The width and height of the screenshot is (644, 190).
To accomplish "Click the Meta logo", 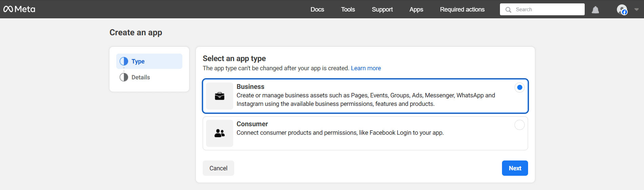I will point(19,9).
